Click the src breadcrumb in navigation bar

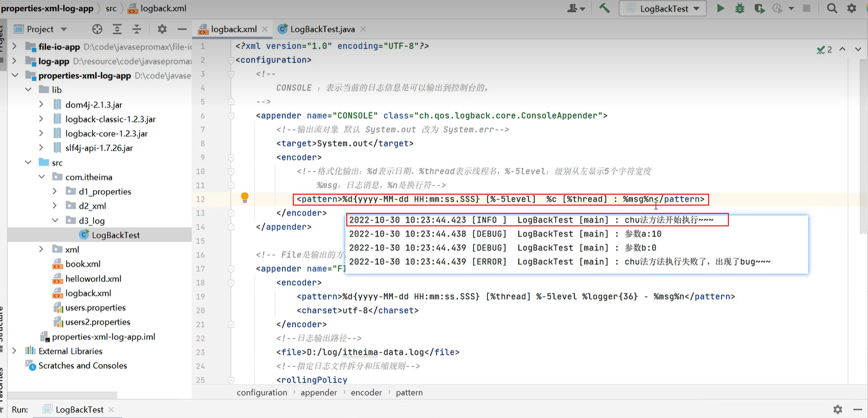111,8
